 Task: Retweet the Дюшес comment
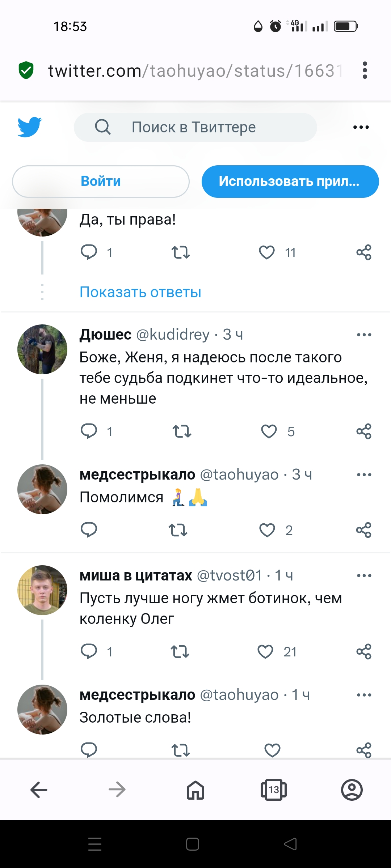click(182, 431)
